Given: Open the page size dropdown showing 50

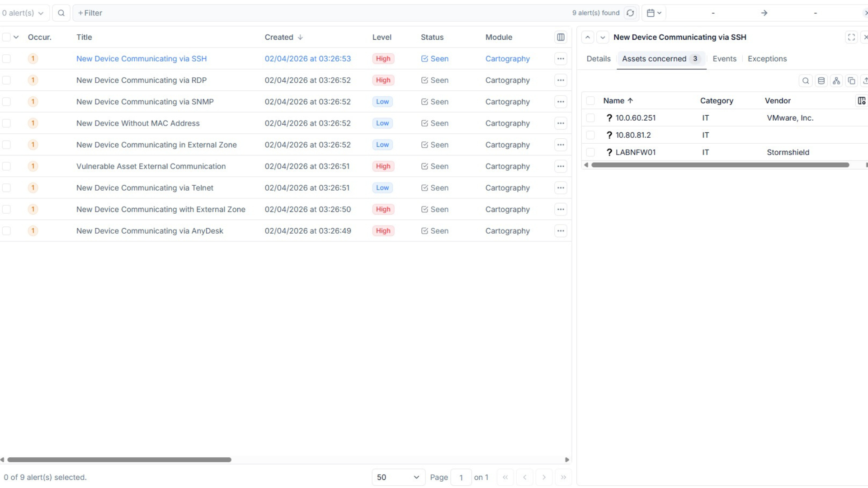Looking at the screenshot, I should (397, 477).
